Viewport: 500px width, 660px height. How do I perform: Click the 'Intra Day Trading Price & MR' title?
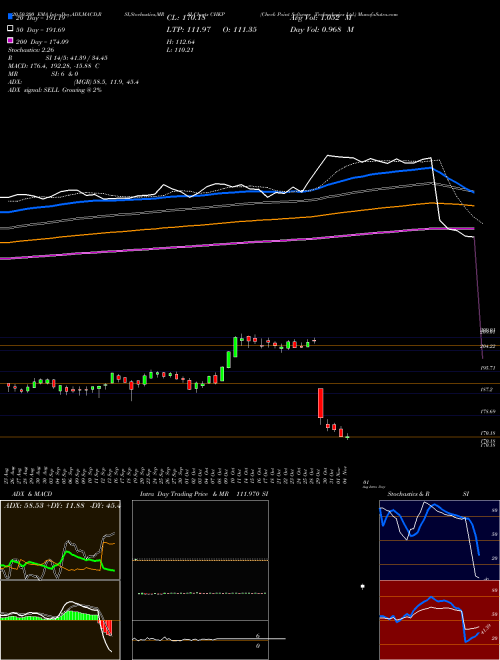point(184,494)
